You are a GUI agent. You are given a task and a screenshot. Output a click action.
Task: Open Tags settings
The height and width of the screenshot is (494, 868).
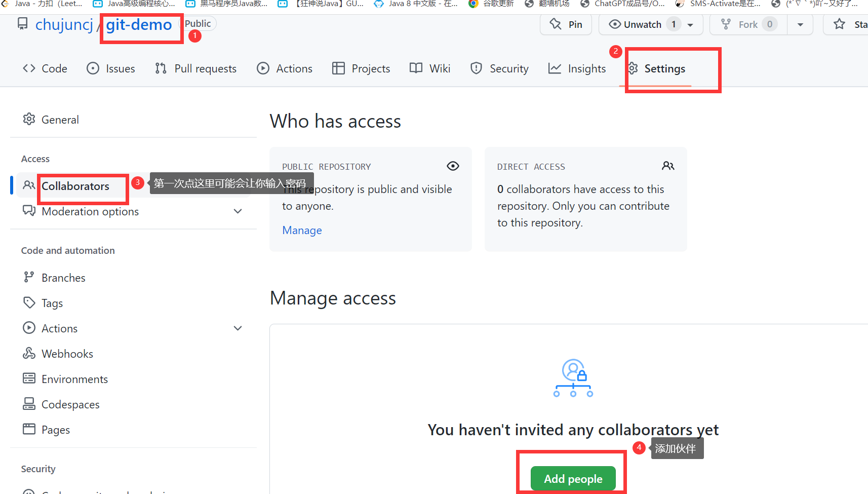click(x=134, y=303)
